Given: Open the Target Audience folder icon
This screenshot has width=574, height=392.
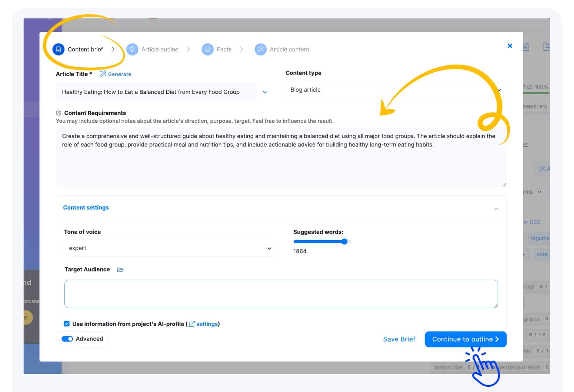Looking at the screenshot, I should [120, 270].
